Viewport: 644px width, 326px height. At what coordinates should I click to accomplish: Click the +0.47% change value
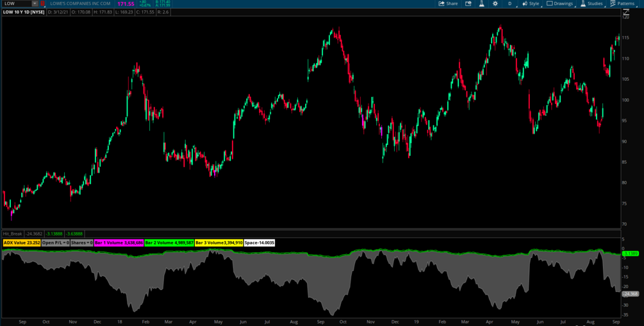[x=145, y=5]
